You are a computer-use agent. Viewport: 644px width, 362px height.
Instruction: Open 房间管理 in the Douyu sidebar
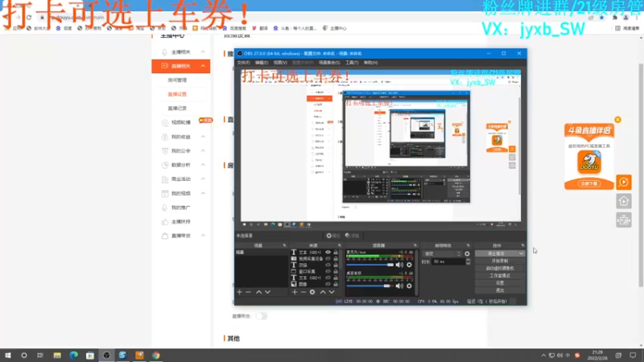coord(177,80)
